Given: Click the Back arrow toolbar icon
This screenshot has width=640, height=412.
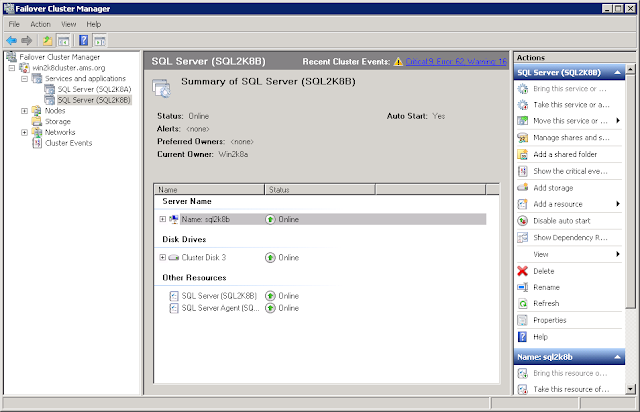Looking at the screenshot, I should coord(11,40).
